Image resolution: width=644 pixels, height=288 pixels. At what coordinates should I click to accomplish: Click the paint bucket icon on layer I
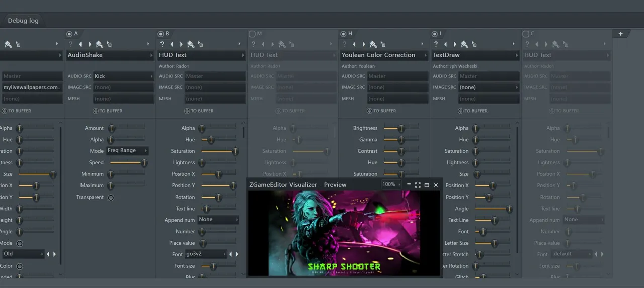point(464,44)
